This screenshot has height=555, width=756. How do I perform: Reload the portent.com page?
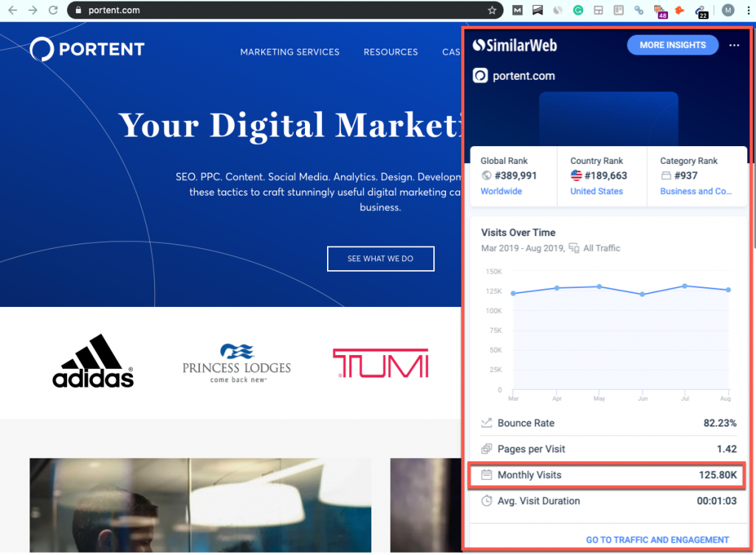pyautogui.click(x=53, y=10)
